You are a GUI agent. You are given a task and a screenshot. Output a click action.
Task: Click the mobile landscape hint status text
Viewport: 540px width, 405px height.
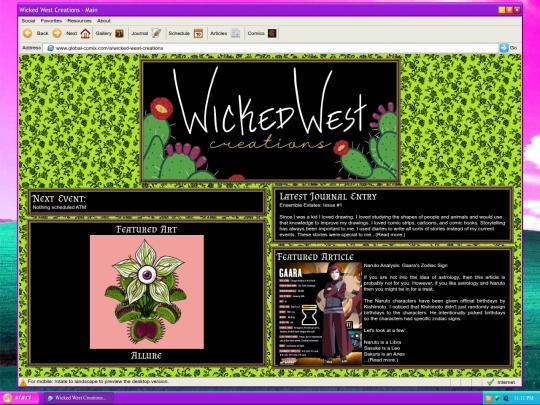[x=98, y=382]
